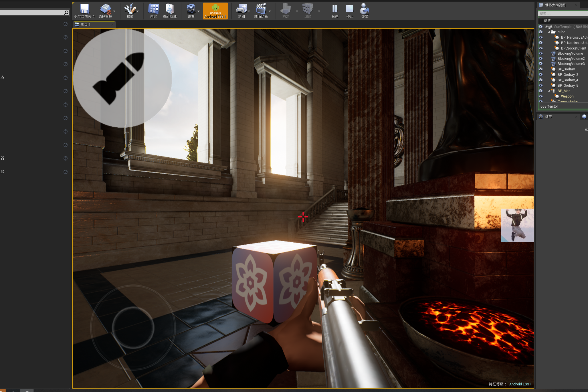Expand Source Control dropdown arrow
Viewport: 588px width, 392px height.
tap(114, 11)
